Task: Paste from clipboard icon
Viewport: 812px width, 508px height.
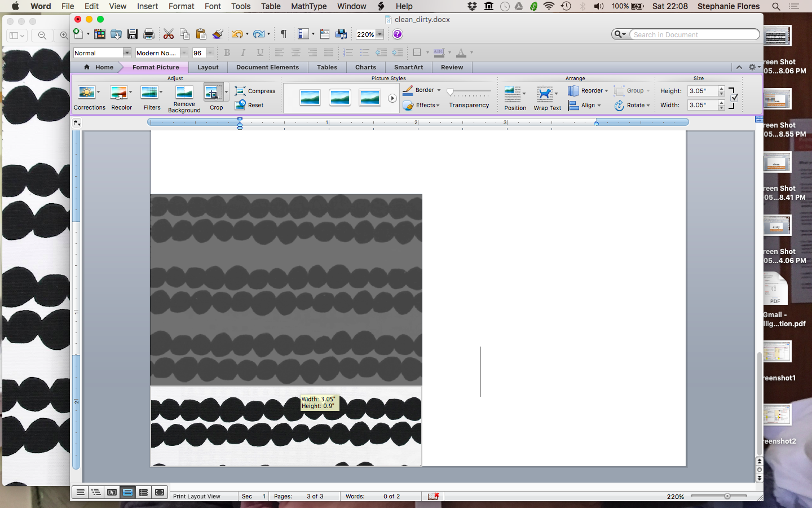Action: pyautogui.click(x=201, y=34)
